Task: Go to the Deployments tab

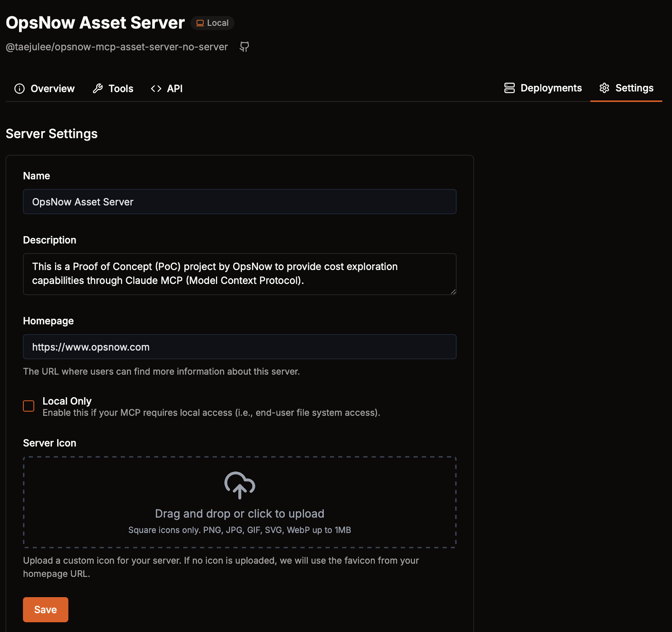Action: (543, 88)
